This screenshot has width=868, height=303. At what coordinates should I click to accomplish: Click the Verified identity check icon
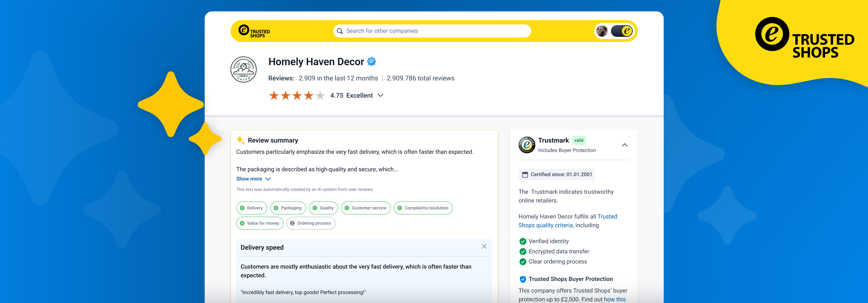pos(523,241)
